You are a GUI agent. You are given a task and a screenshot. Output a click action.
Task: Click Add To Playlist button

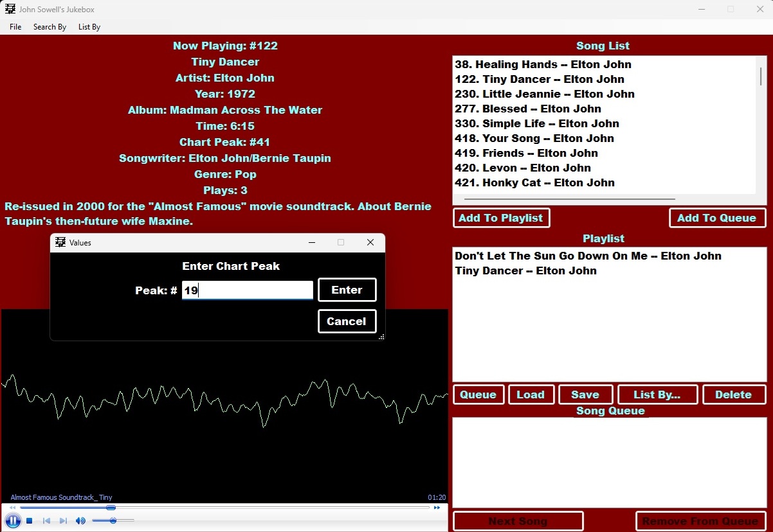[501, 218]
